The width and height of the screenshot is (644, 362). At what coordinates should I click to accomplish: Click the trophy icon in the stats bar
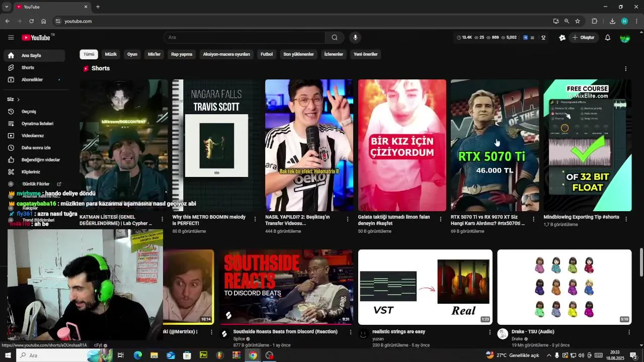[543, 38]
